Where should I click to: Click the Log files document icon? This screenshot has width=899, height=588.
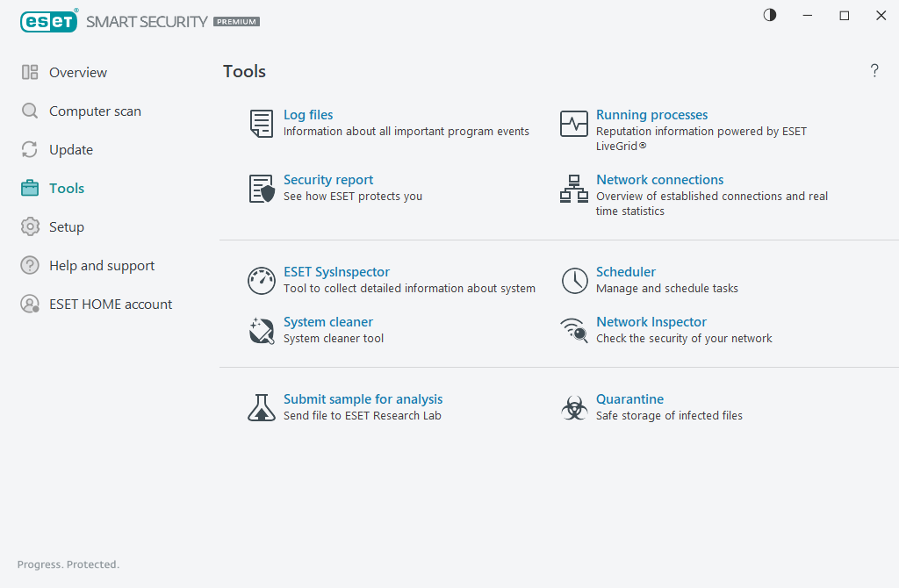tap(262, 124)
